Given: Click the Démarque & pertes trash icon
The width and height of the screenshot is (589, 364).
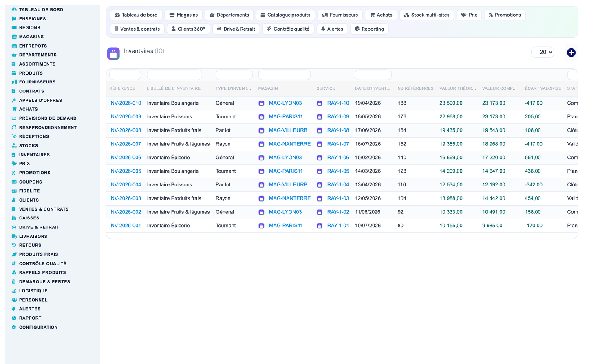Looking at the screenshot, I should click(x=14, y=282).
